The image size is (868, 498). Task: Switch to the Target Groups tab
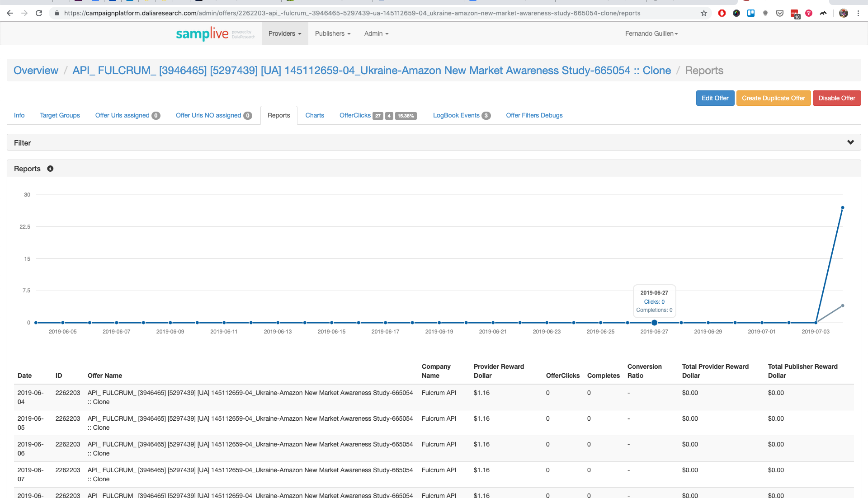[x=60, y=115]
